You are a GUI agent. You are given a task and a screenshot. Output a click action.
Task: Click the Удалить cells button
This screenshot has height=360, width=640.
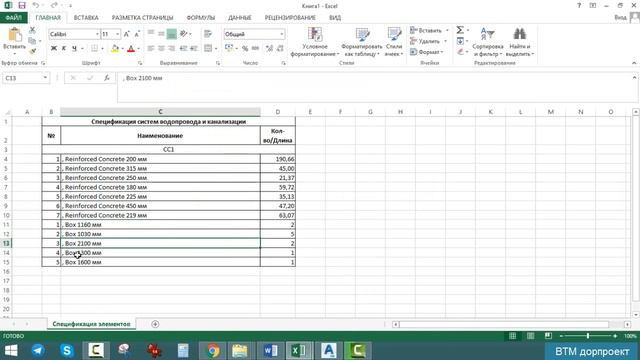tap(425, 41)
